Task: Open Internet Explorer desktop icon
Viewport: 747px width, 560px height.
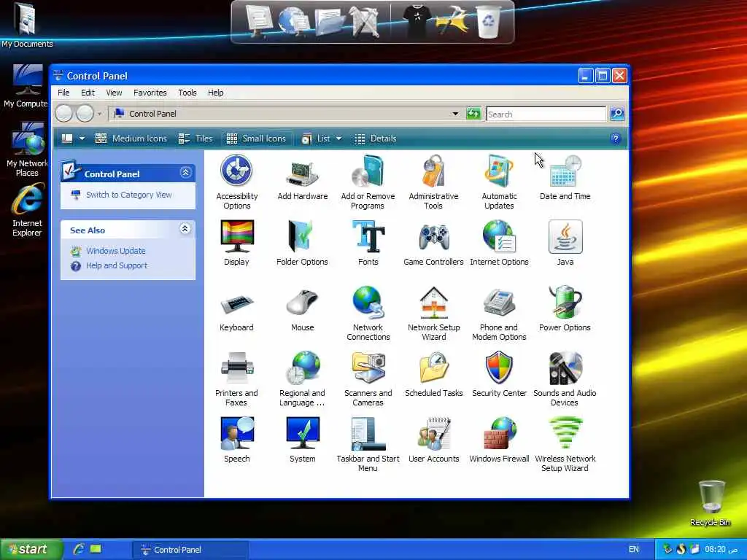Action: tap(27, 211)
